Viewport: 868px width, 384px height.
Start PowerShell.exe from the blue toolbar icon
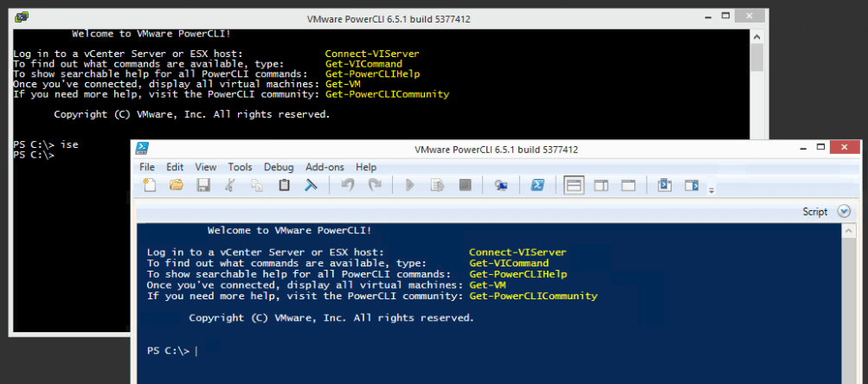pyautogui.click(x=537, y=185)
